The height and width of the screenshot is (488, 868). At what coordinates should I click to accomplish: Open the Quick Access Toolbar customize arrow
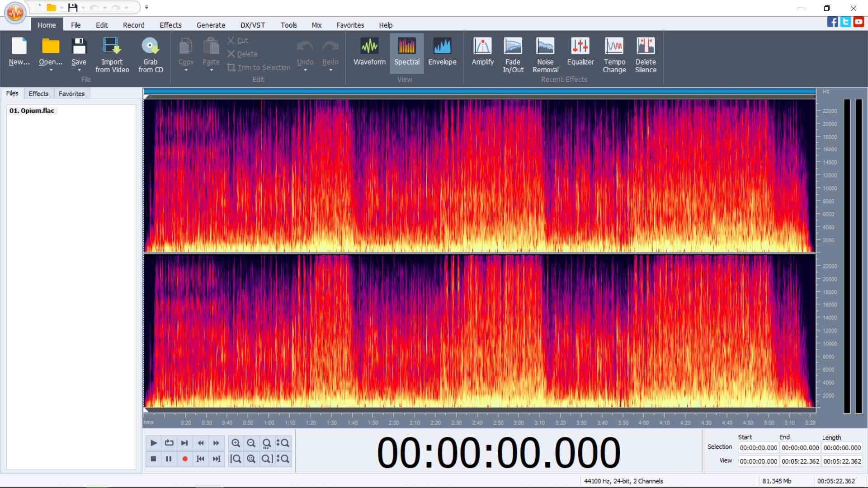[146, 7]
